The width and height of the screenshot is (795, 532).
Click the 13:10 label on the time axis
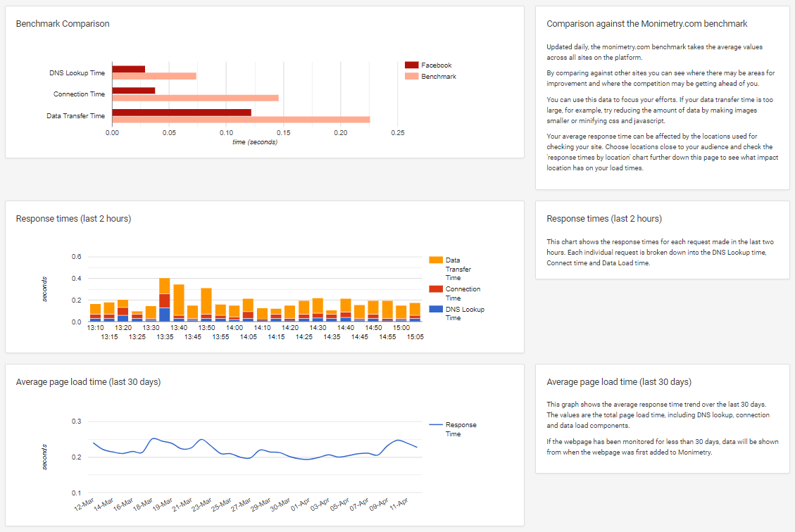click(96, 328)
